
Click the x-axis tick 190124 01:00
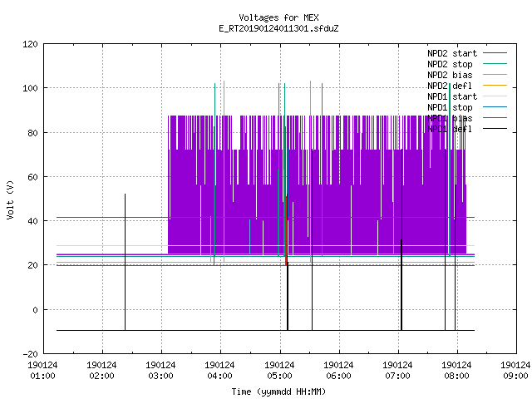point(42,371)
